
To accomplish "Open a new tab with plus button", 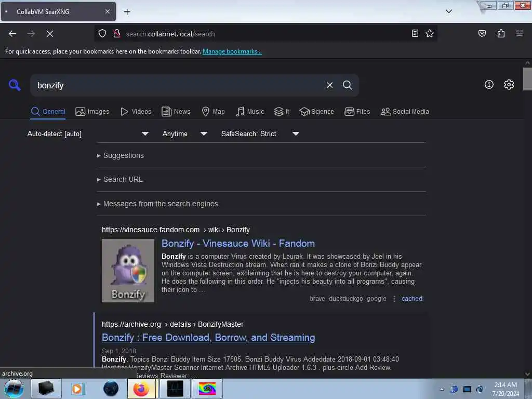I will [127, 11].
